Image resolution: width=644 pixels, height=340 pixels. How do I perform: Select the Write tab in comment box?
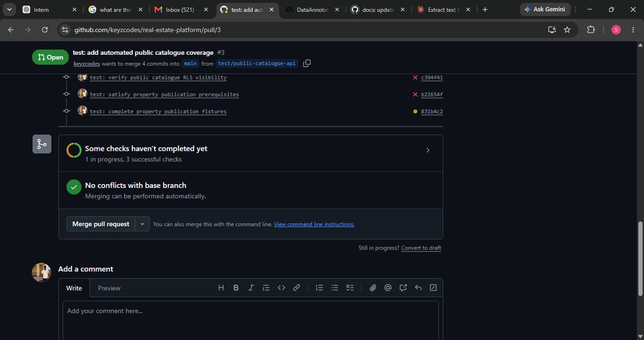(x=74, y=288)
